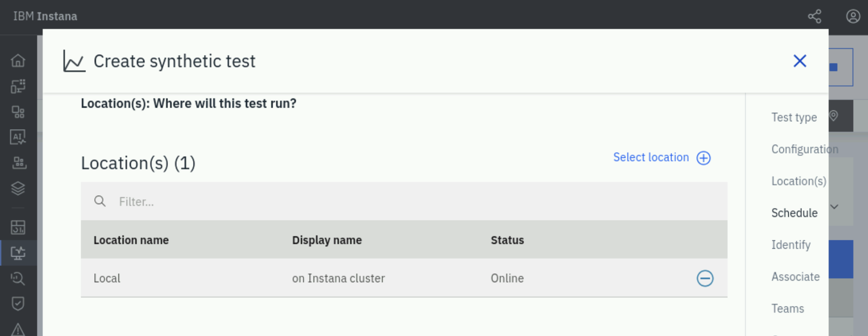This screenshot has width=868, height=336.
Task: Jump to the Identify step
Action: tap(790, 245)
